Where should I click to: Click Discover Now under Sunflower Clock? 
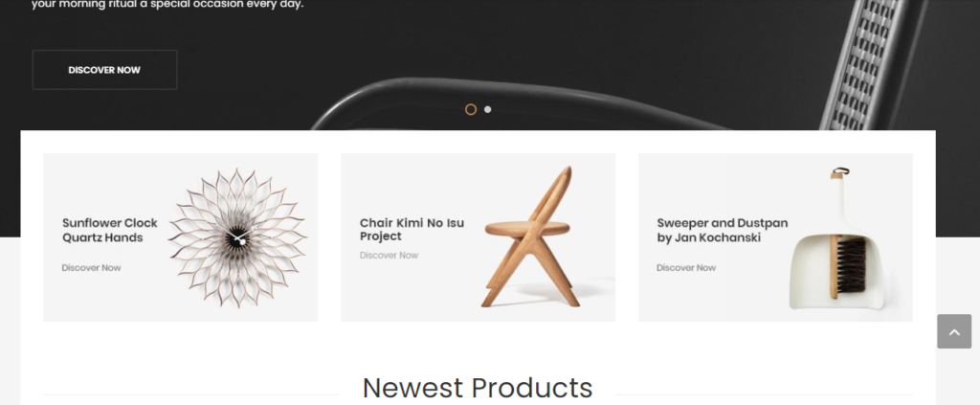click(91, 267)
